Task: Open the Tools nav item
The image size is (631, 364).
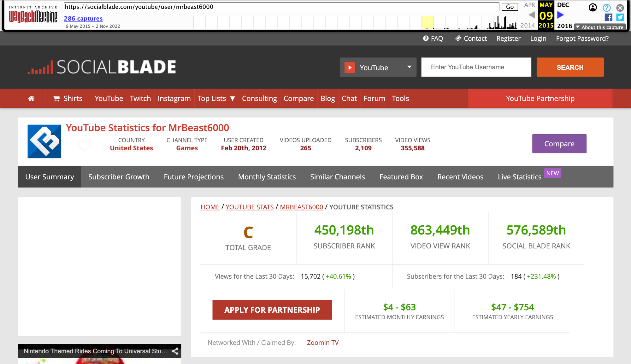Action: tap(400, 99)
